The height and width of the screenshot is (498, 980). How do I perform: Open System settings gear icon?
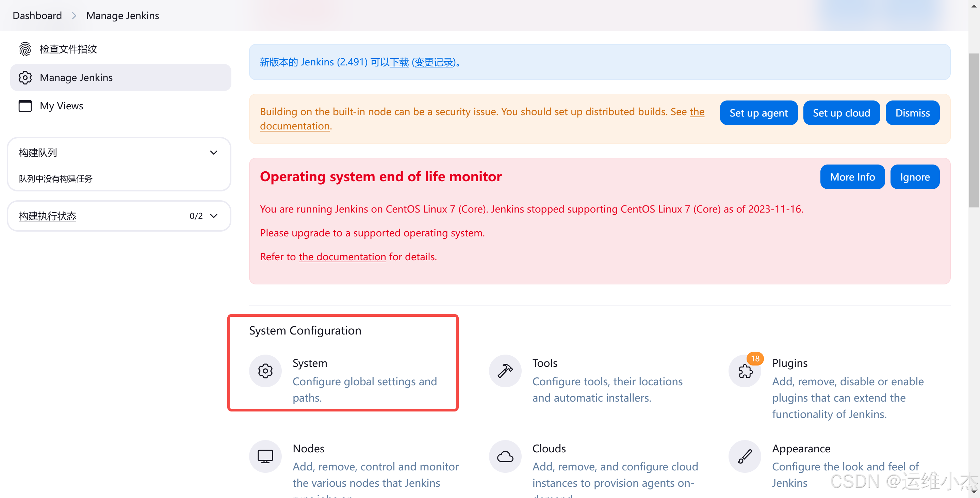265,371
